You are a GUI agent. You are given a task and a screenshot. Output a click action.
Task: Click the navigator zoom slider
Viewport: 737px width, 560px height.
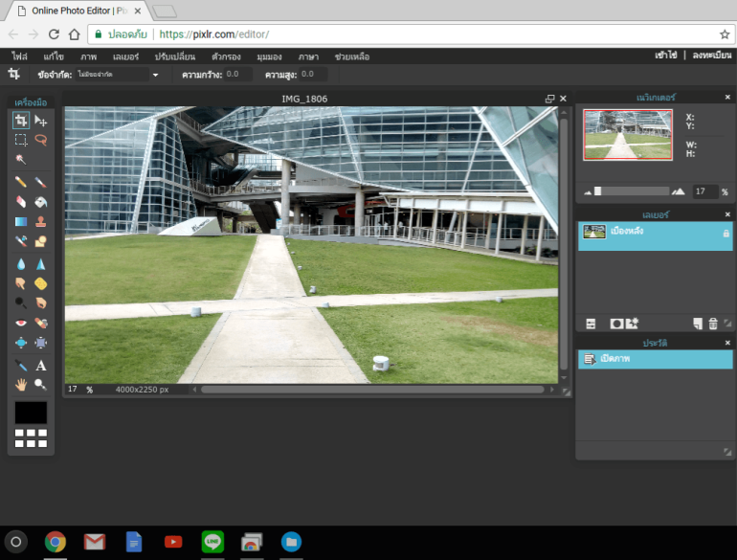click(x=598, y=191)
